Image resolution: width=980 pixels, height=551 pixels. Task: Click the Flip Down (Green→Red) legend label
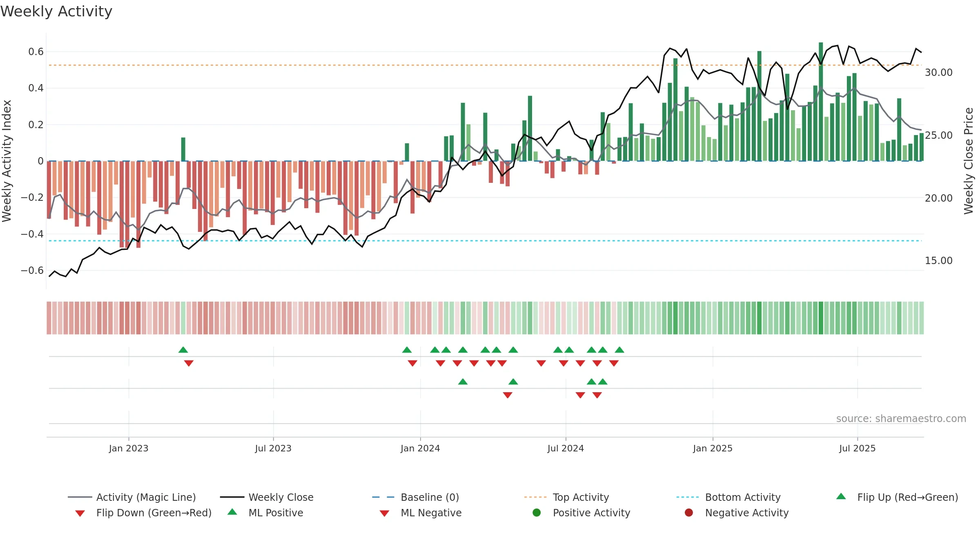(154, 513)
